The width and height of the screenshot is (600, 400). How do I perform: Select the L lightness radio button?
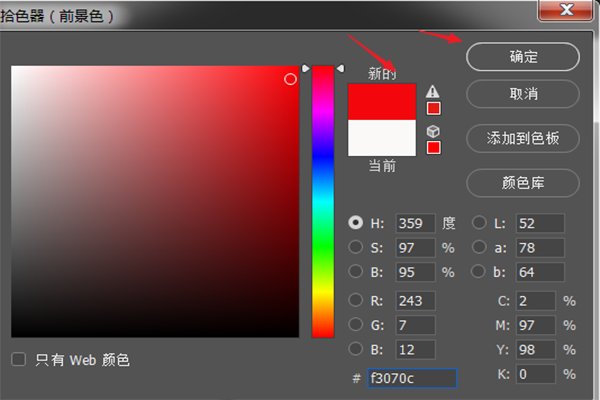479,223
